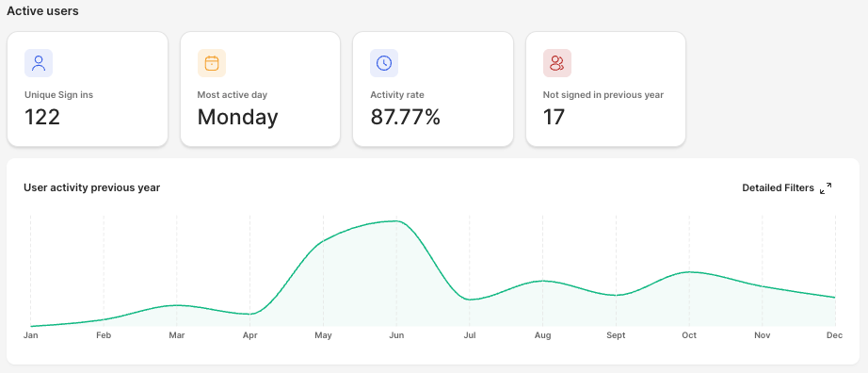Click the Oct label on chart axis
The image size is (868, 373).
[689, 335]
